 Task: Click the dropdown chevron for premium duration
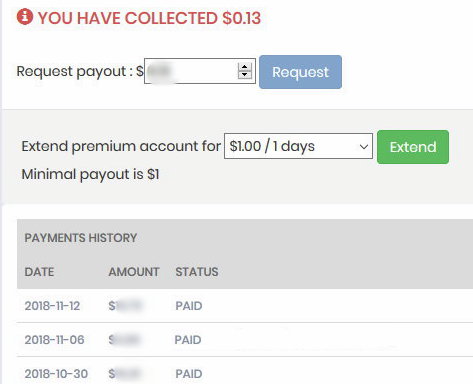364,146
